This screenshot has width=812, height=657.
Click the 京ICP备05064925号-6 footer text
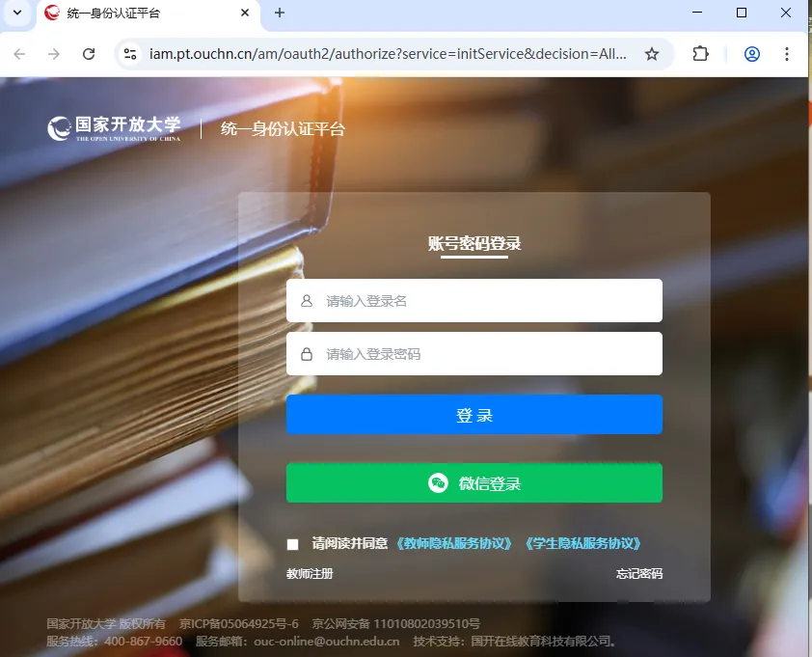pos(239,623)
